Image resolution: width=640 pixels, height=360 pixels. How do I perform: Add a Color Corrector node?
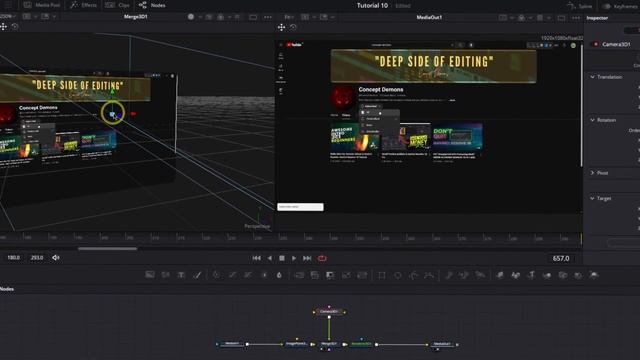216,275
